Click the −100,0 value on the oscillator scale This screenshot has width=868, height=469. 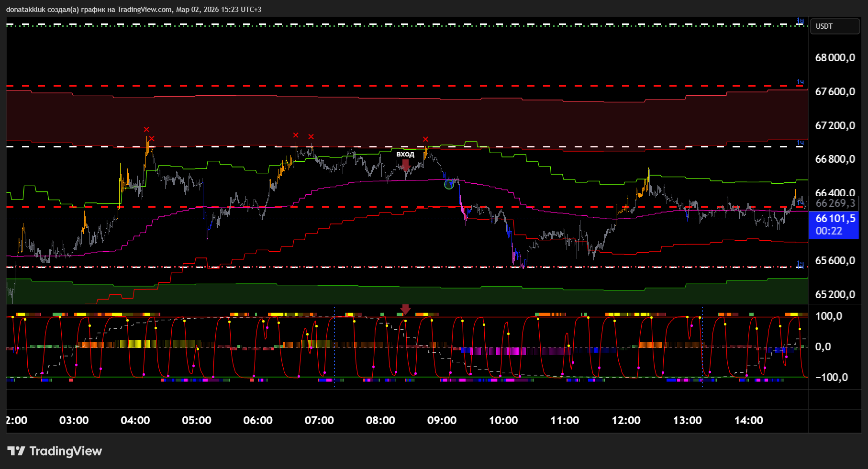pyautogui.click(x=831, y=377)
